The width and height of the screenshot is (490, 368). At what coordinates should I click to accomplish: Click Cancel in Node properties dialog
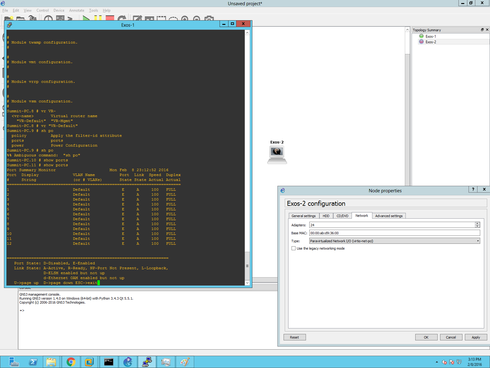point(451,337)
